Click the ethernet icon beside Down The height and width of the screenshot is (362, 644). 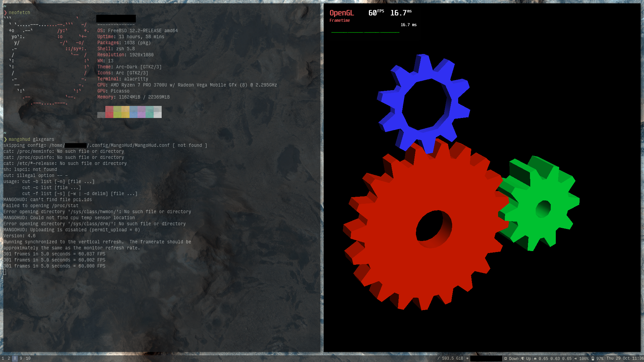506,359
